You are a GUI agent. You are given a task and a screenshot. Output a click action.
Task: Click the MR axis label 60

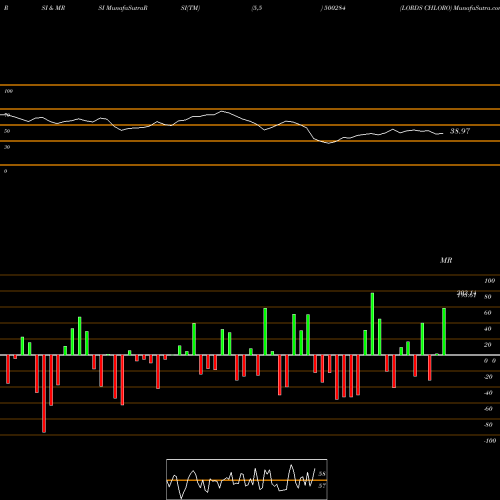pyautogui.click(x=488, y=313)
